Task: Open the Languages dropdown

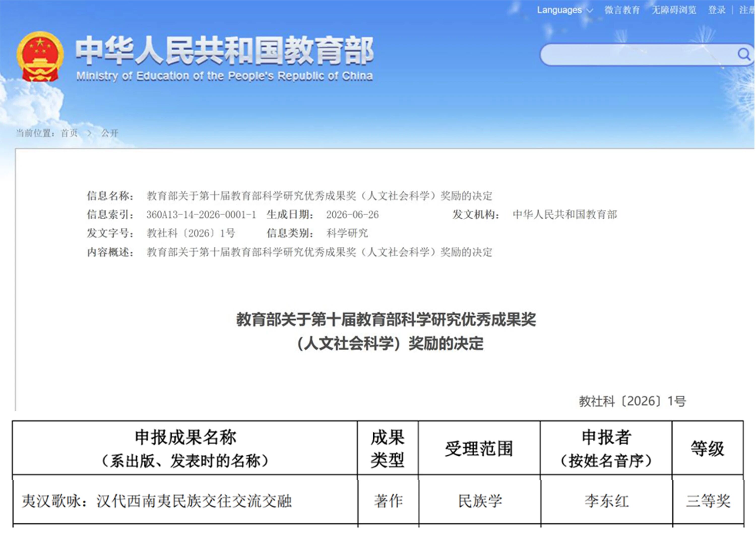Action: tap(565, 10)
